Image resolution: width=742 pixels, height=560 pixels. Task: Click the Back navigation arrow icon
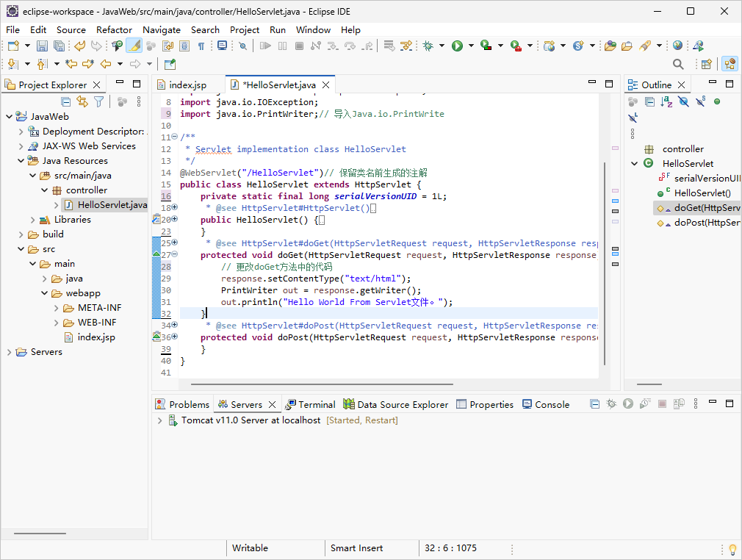tap(106, 64)
